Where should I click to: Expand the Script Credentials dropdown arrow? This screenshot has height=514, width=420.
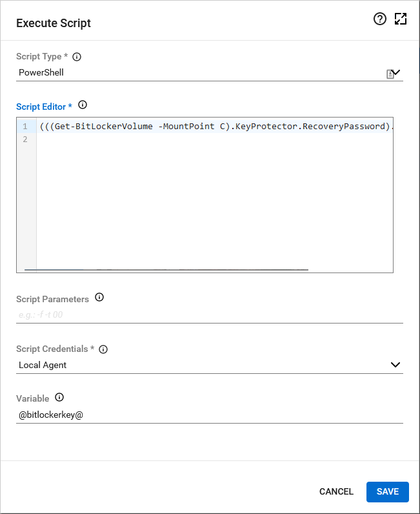click(x=396, y=365)
